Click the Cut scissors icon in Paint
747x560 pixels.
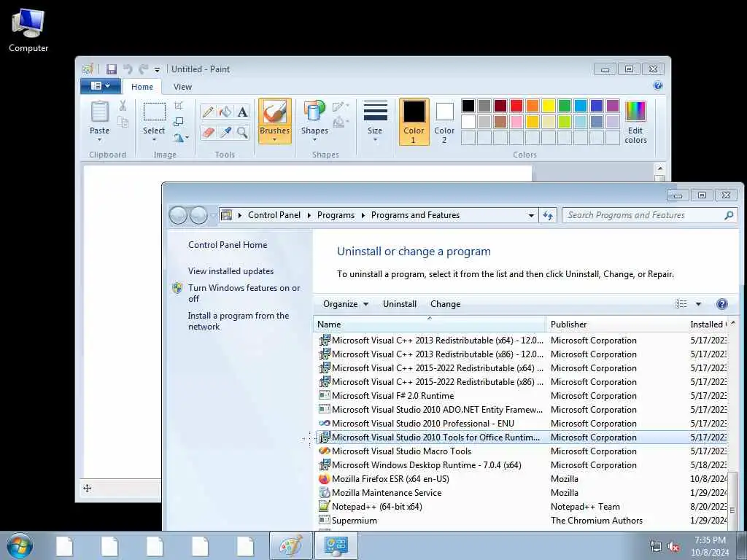[x=123, y=106]
